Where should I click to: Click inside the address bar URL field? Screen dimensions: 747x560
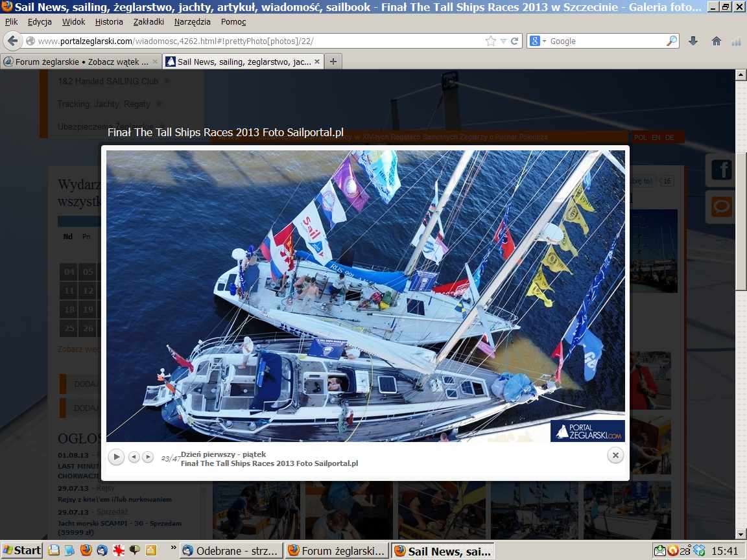259,41
